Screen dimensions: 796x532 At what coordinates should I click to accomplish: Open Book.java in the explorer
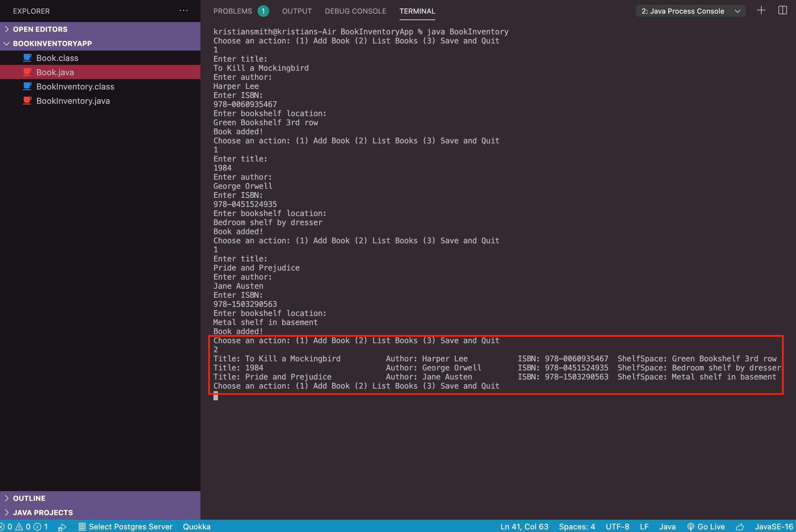[100, 72]
